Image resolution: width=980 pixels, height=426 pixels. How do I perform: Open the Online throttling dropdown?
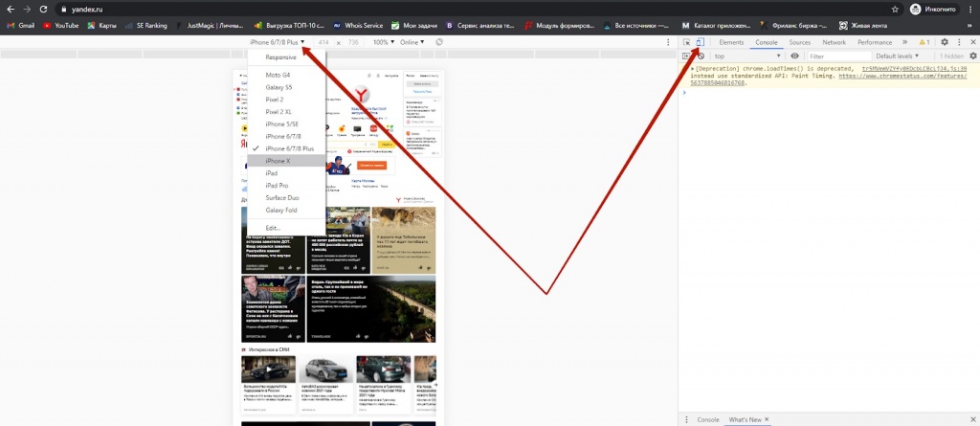(x=412, y=42)
